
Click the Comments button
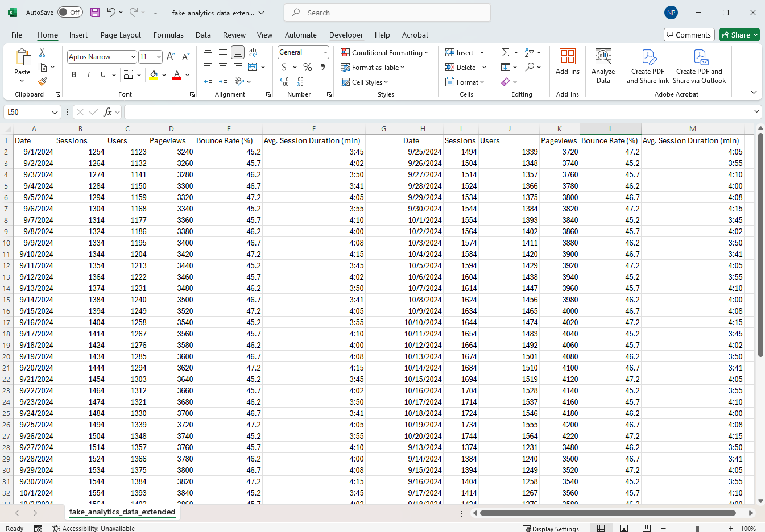point(689,35)
